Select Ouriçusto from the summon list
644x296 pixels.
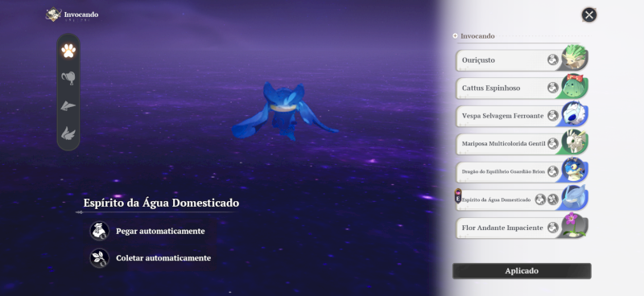click(x=522, y=60)
